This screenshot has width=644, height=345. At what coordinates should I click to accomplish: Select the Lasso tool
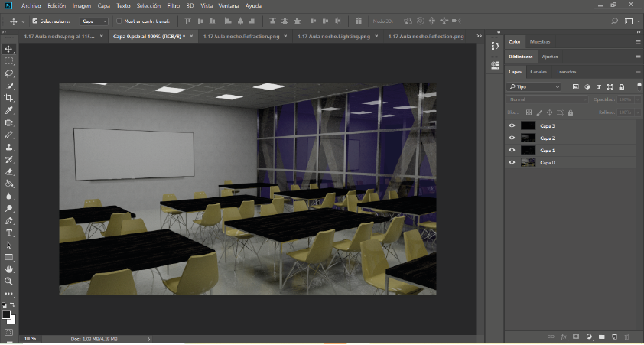(8, 73)
